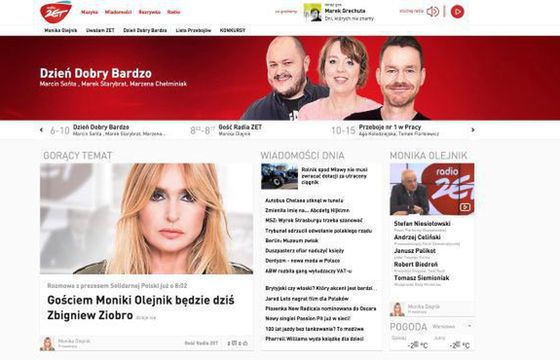
Task: Open the news Dentyzm – nowa moda w Polsce
Action: coord(302,261)
